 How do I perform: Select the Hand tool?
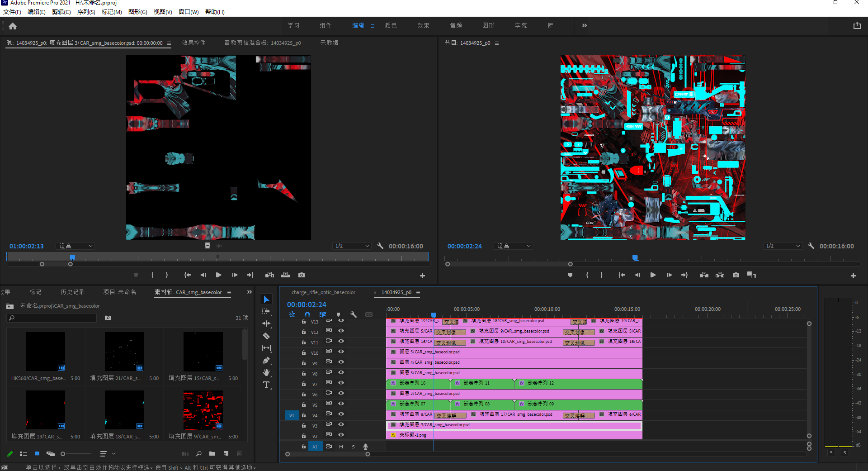[266, 372]
